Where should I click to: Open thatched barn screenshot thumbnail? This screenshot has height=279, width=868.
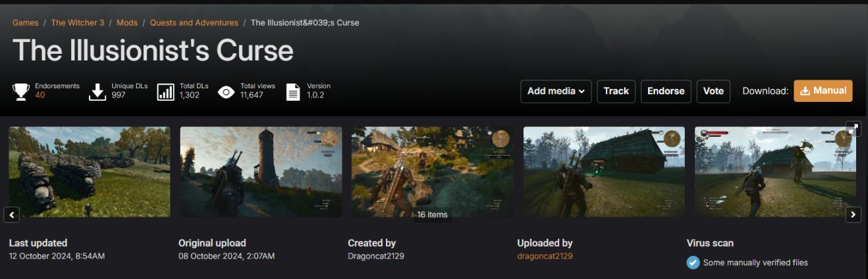(x=605, y=172)
